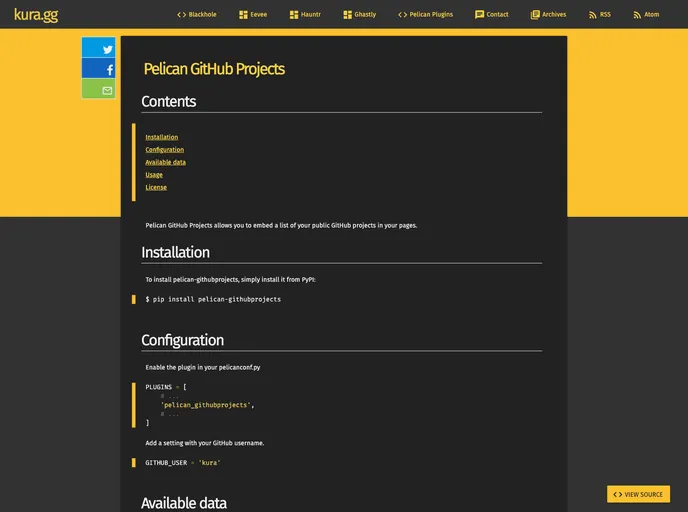Viewport: 688px width, 512px height.
Task: Click 'Add a setting with your GitHub username' text
Action: pos(205,443)
